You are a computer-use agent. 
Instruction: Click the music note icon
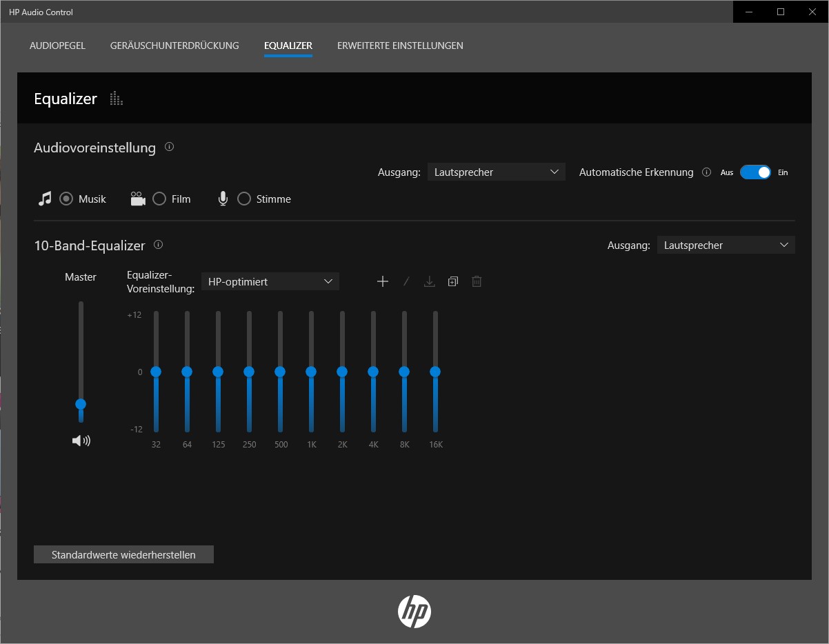click(45, 199)
